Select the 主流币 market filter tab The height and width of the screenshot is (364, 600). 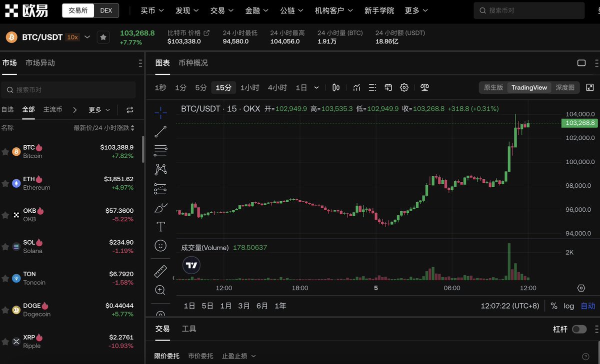(x=52, y=109)
